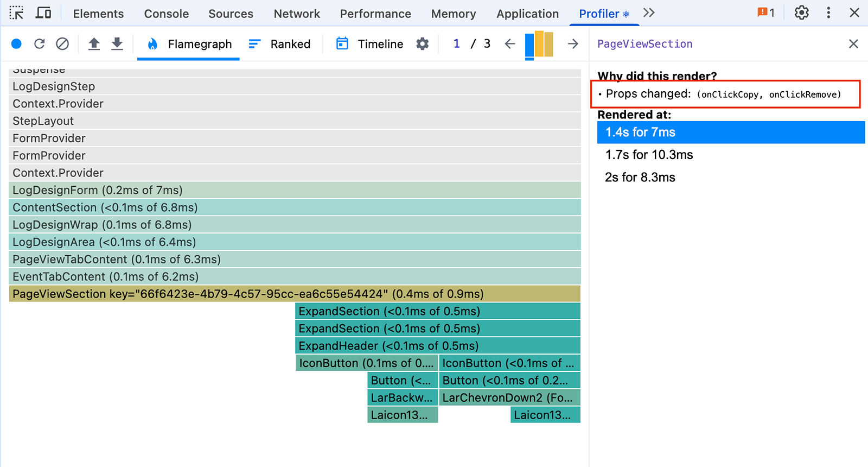Open the DevTools three-dot menu
The image size is (868, 467).
[x=828, y=13]
